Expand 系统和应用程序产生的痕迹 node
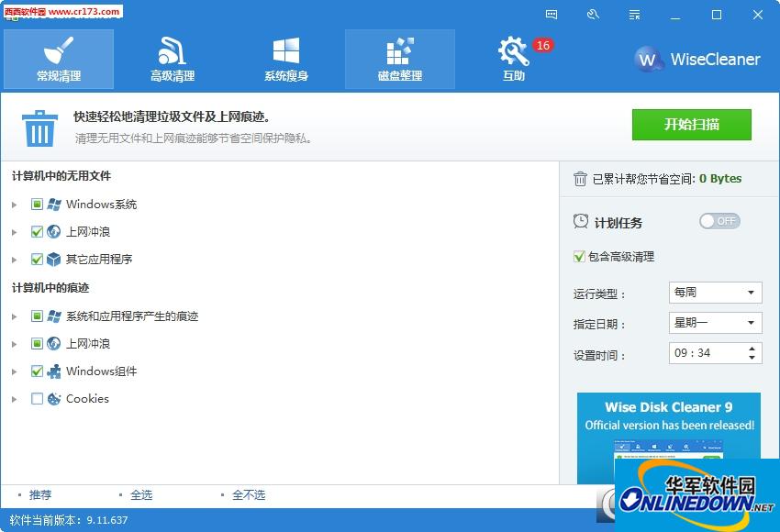This screenshot has height=532, width=780. point(15,316)
